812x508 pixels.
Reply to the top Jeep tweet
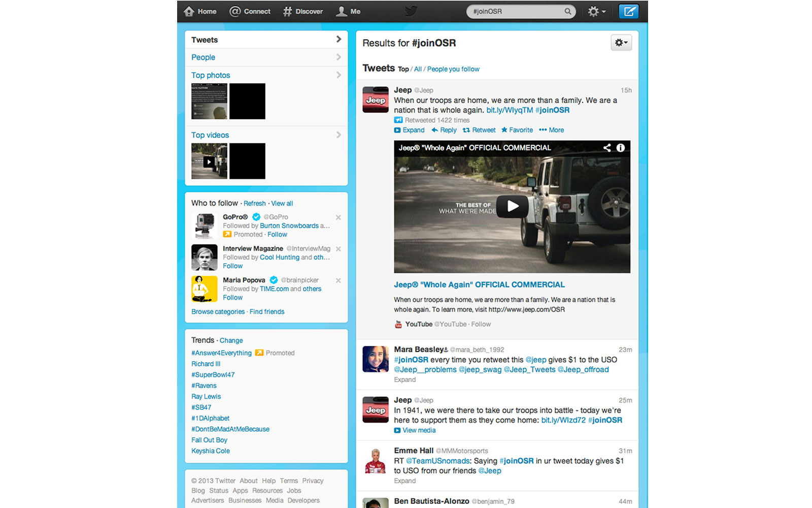point(444,130)
